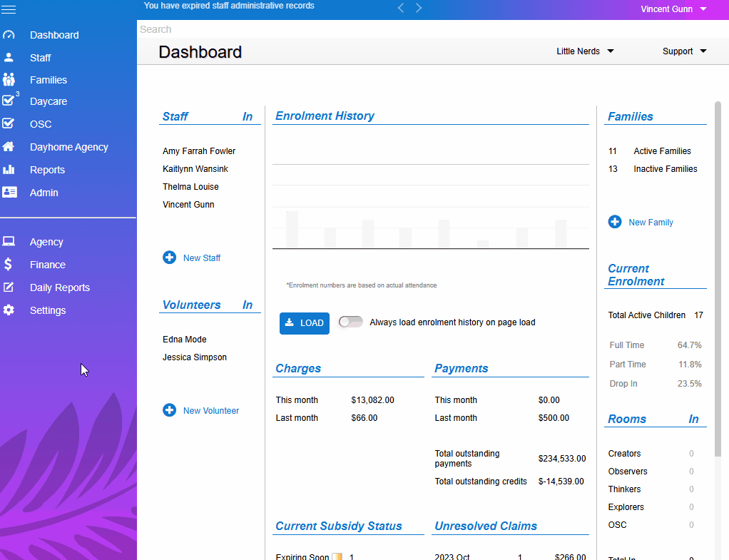Image resolution: width=729 pixels, height=560 pixels.
Task: Click the expired staff records notification
Action: 229,6
